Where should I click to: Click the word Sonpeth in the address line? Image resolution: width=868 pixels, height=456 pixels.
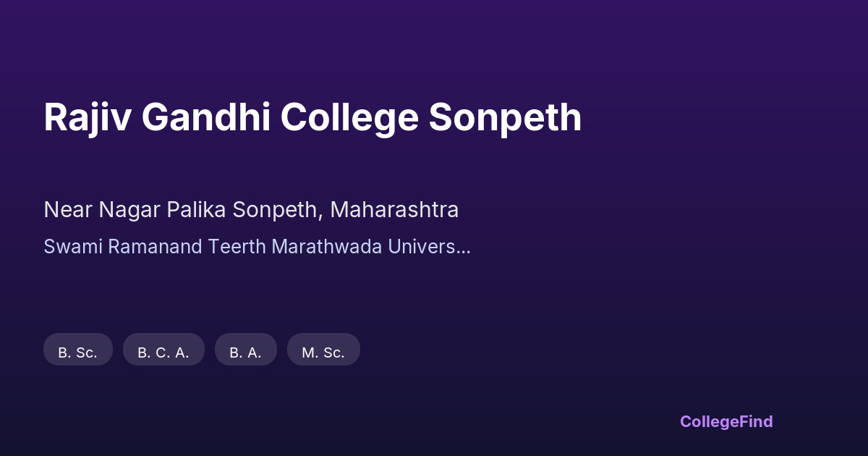[x=277, y=210]
